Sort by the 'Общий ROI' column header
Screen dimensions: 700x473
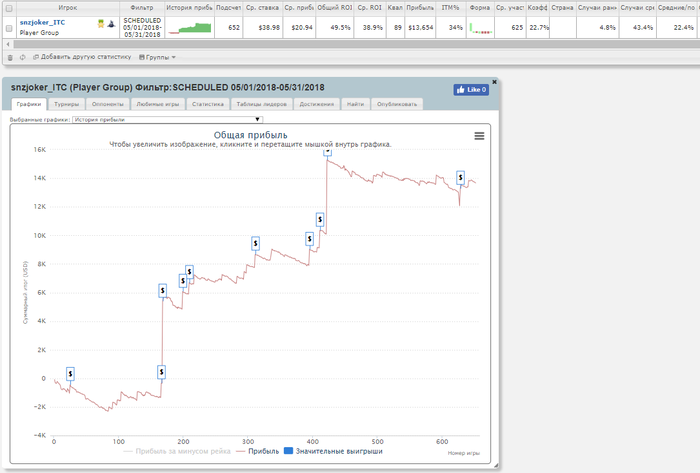(x=335, y=8)
